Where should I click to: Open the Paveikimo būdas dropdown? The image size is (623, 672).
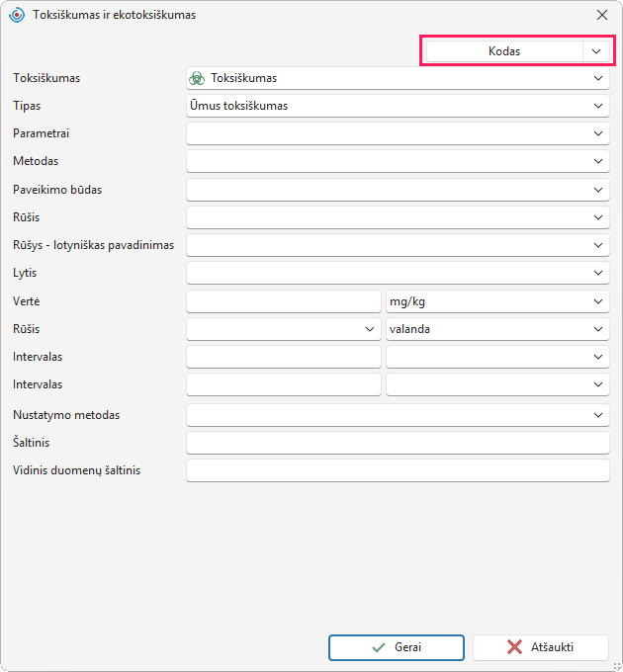[398, 190]
